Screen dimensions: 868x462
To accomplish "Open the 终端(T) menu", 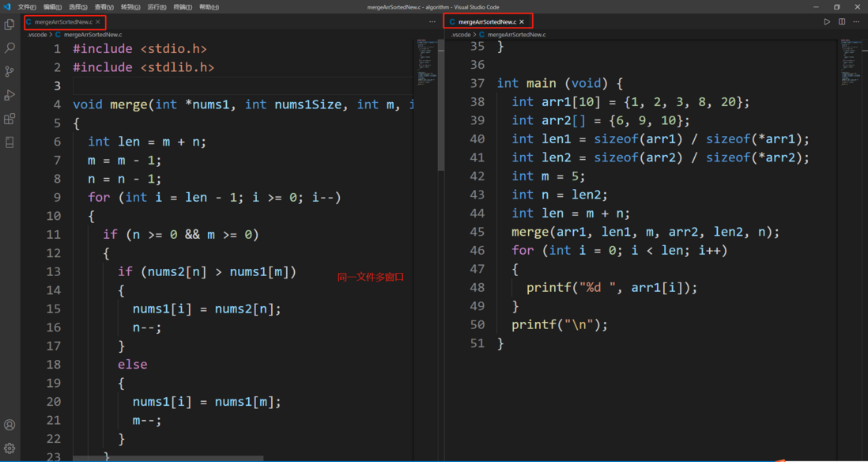I will point(183,6).
